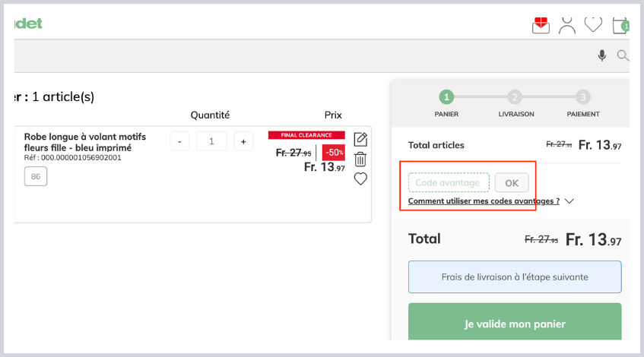Image resolution: width=644 pixels, height=357 pixels.
Task: Open the shopping bag cart icon
Action: pyautogui.click(x=620, y=25)
